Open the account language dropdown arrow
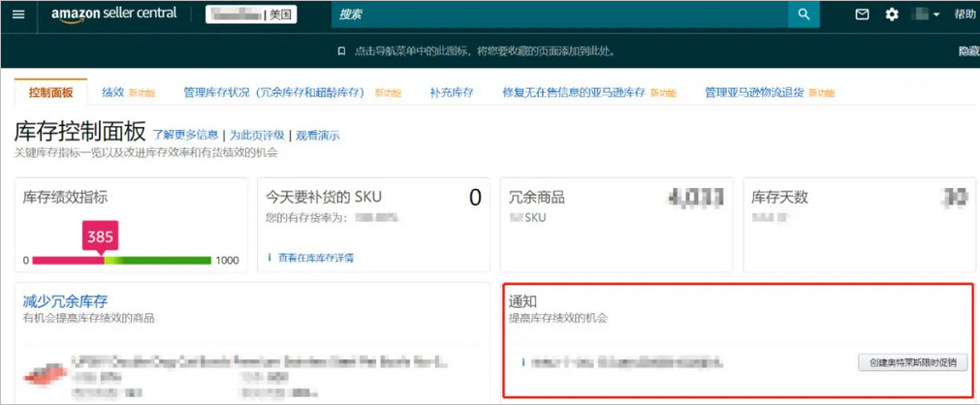Image resolution: width=980 pixels, height=405 pixels. tap(936, 16)
